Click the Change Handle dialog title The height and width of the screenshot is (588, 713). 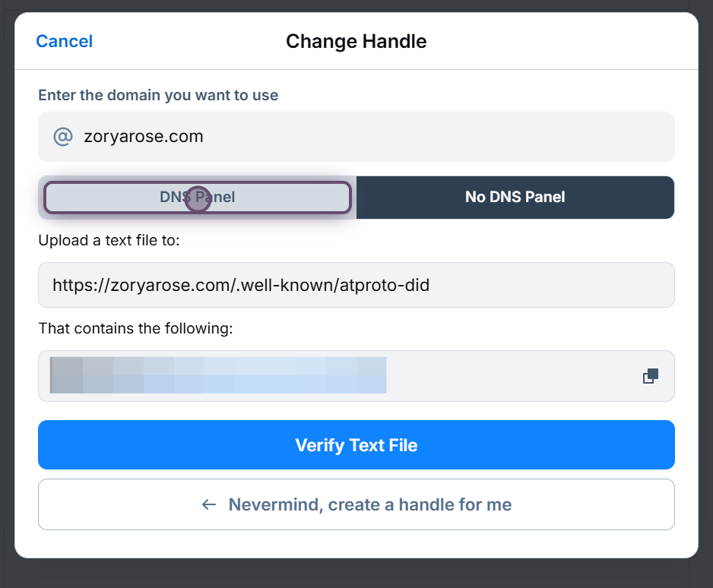click(356, 41)
